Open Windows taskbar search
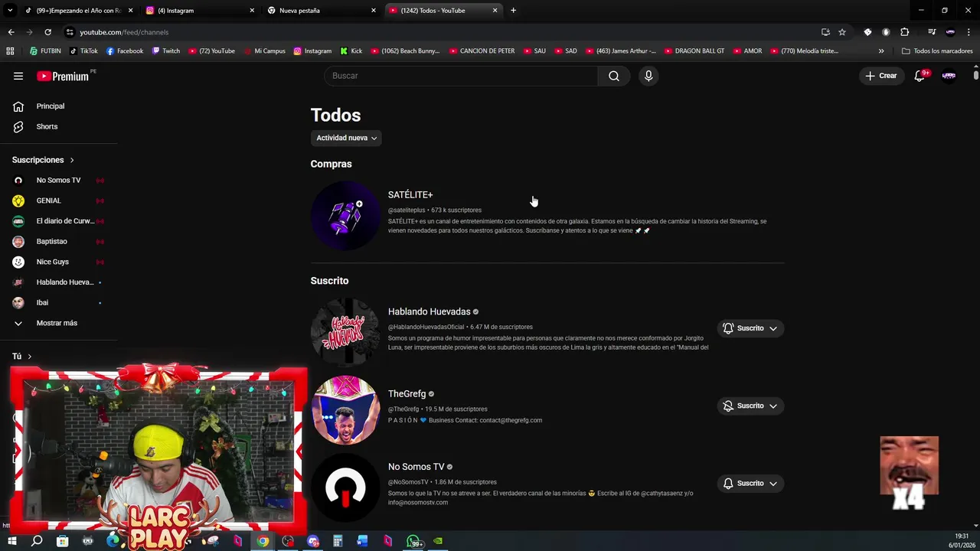Screen dimensions: 980x551 pyautogui.click(x=37, y=541)
